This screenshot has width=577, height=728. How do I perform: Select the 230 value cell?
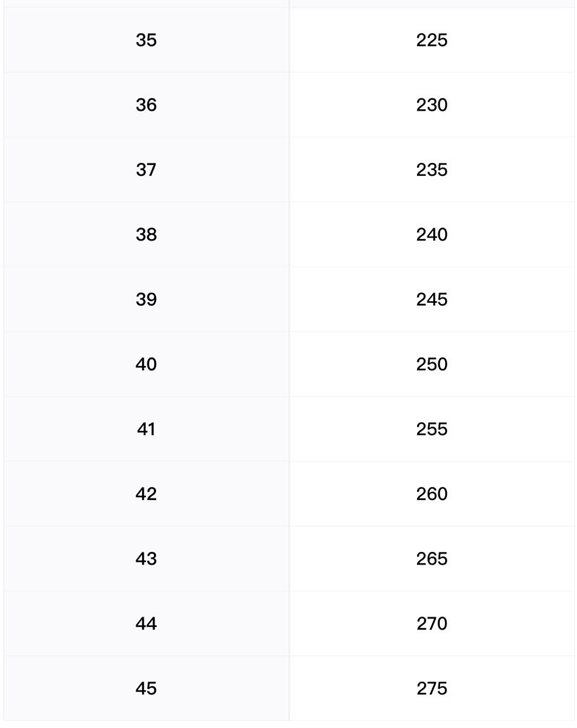431,105
